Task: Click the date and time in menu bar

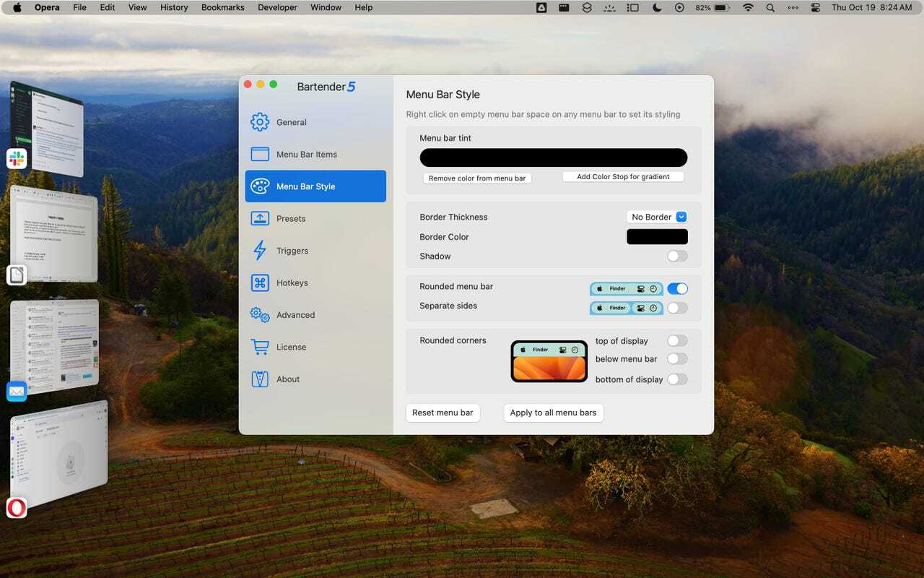Action: (871, 7)
